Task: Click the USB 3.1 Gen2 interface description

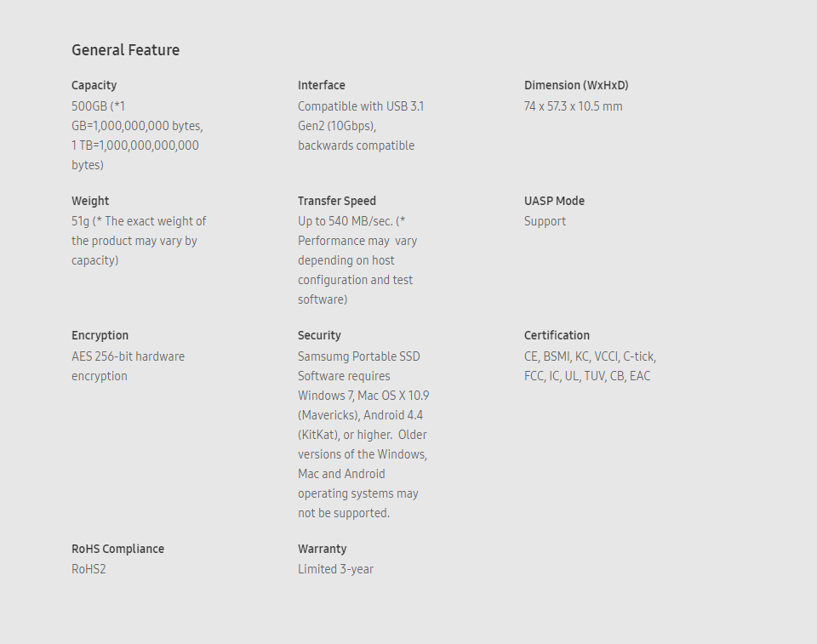Action: (361, 126)
